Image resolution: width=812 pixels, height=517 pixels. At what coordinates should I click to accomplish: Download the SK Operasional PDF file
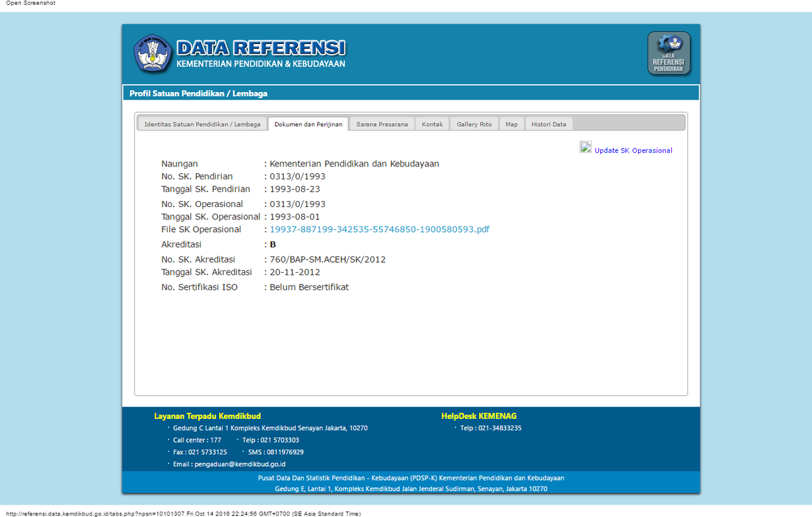point(380,229)
